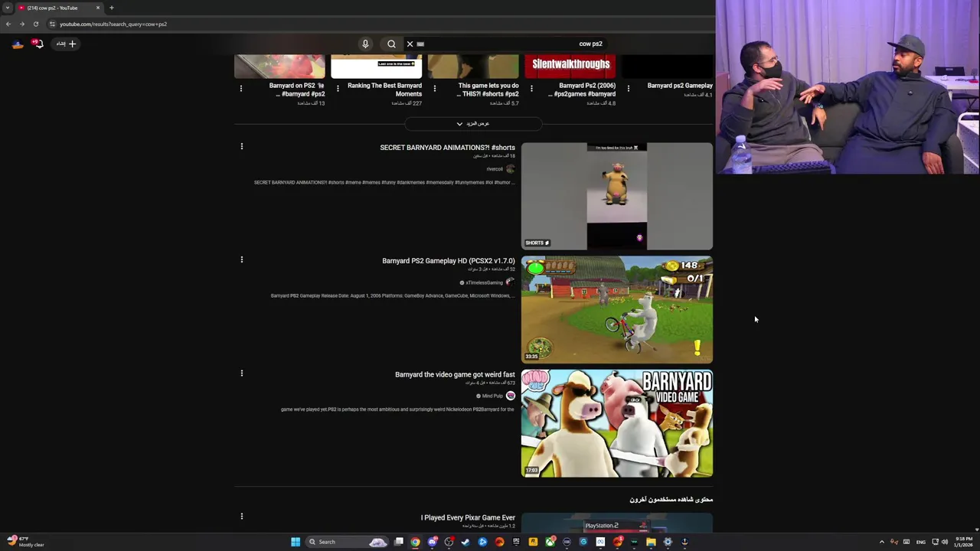Go back in the browser
Viewport: 980px width, 551px height.
pyautogui.click(x=8, y=24)
